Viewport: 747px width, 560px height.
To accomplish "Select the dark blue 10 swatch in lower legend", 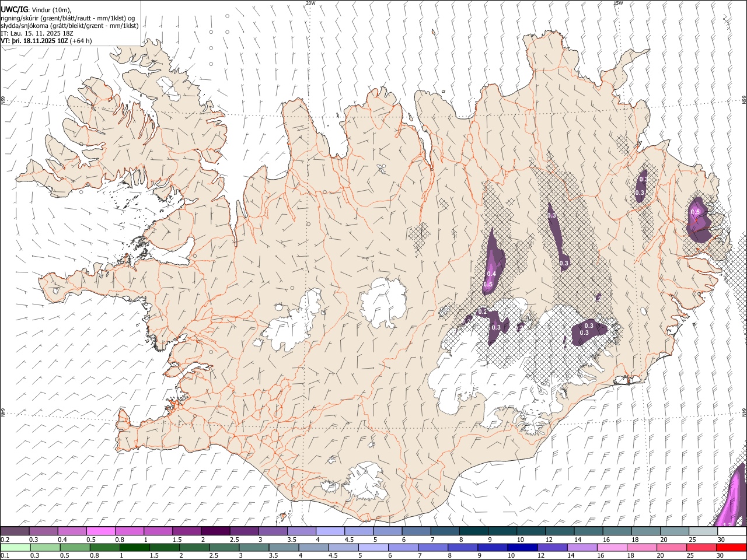I will [522, 548].
